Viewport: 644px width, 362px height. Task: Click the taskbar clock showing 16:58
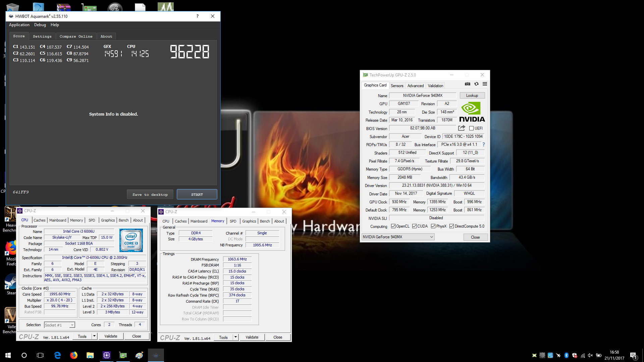pyautogui.click(x=614, y=355)
